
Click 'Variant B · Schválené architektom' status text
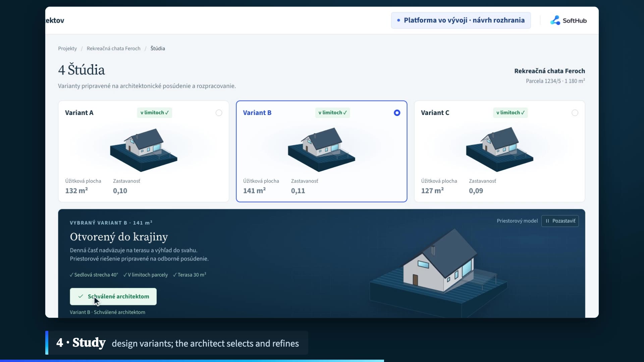tap(107, 312)
